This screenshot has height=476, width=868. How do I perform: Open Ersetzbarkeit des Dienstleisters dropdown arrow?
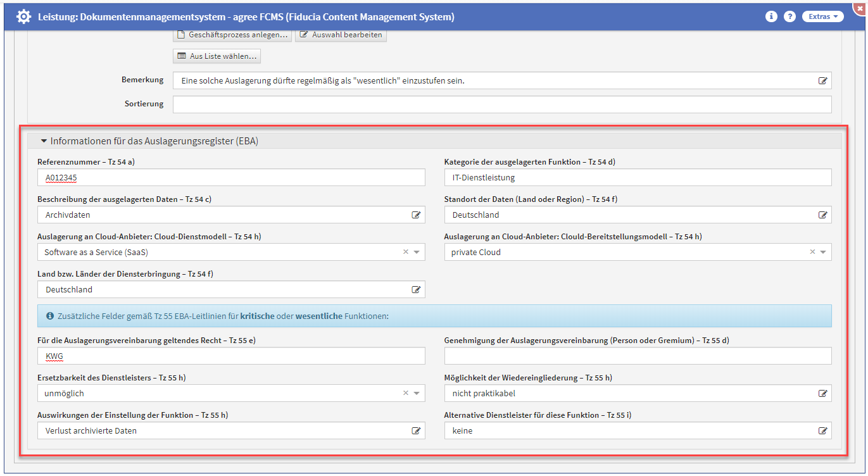[417, 393]
